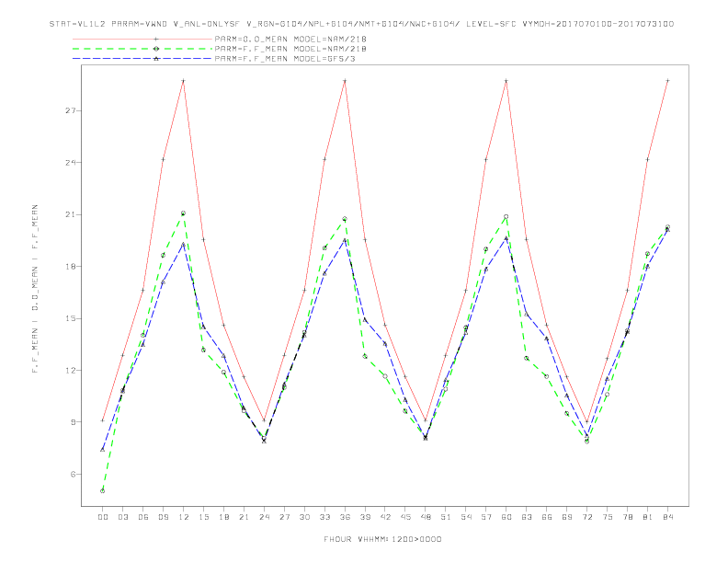Image resolution: width=728 pixels, height=563 pixels.
Task: Click x-axis forecast hour label 21
Action: pos(245,517)
